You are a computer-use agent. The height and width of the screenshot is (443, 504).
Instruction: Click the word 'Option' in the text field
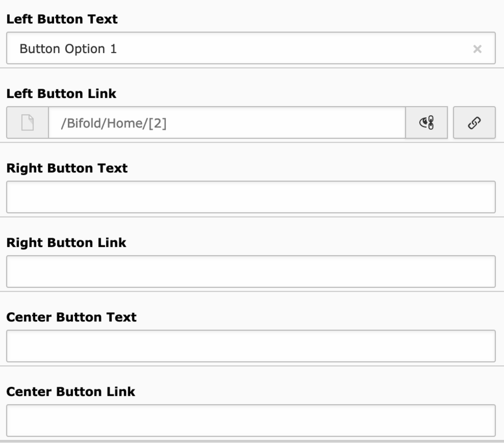click(85, 49)
